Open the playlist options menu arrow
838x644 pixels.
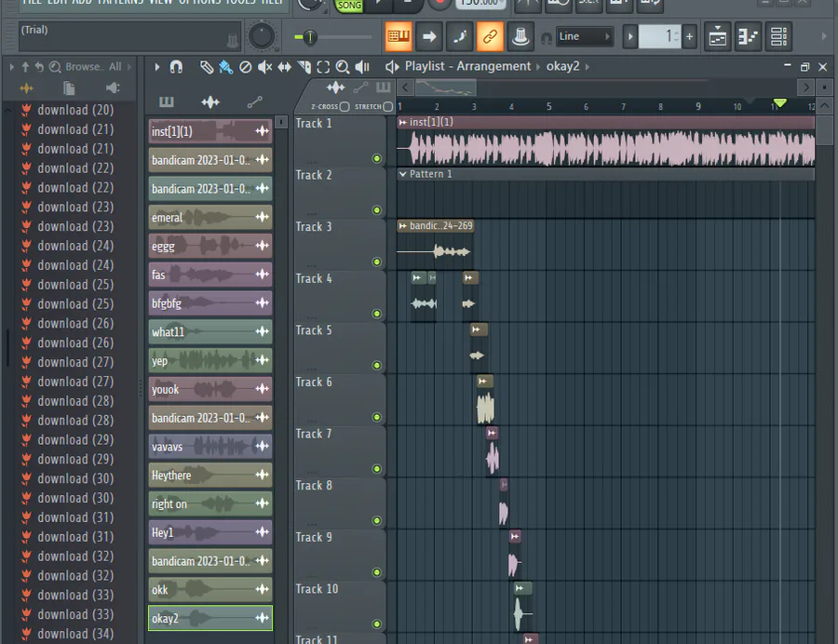click(156, 67)
